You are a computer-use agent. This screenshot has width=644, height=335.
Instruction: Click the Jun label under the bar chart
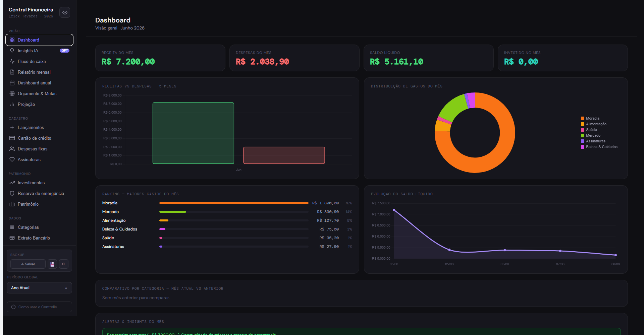point(238,170)
